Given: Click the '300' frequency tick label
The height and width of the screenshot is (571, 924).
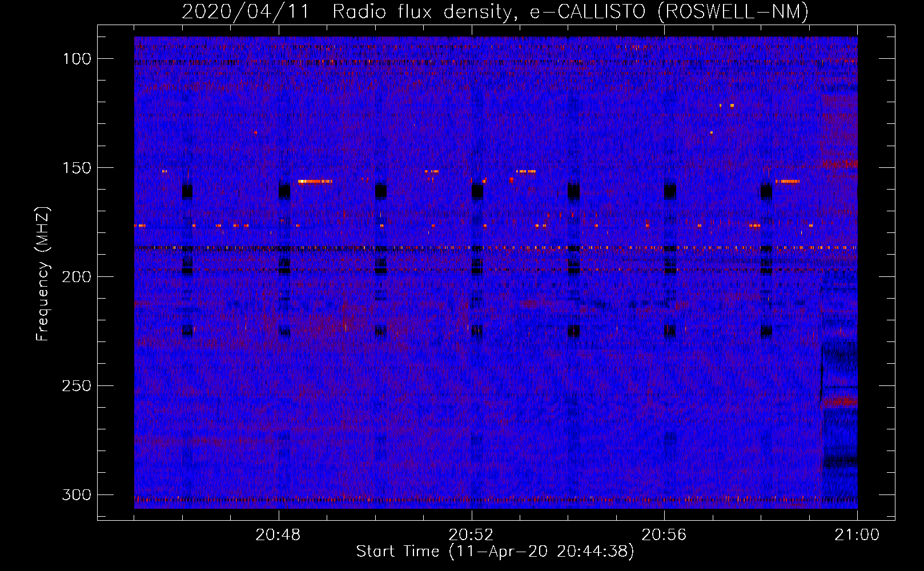Looking at the screenshot, I should tap(77, 495).
